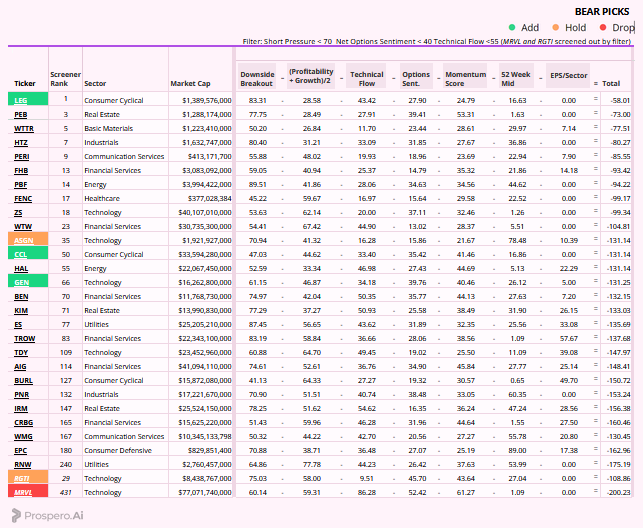This screenshot has width=643, height=528.
Task: Open the PBF ticker link
Action: point(21,184)
